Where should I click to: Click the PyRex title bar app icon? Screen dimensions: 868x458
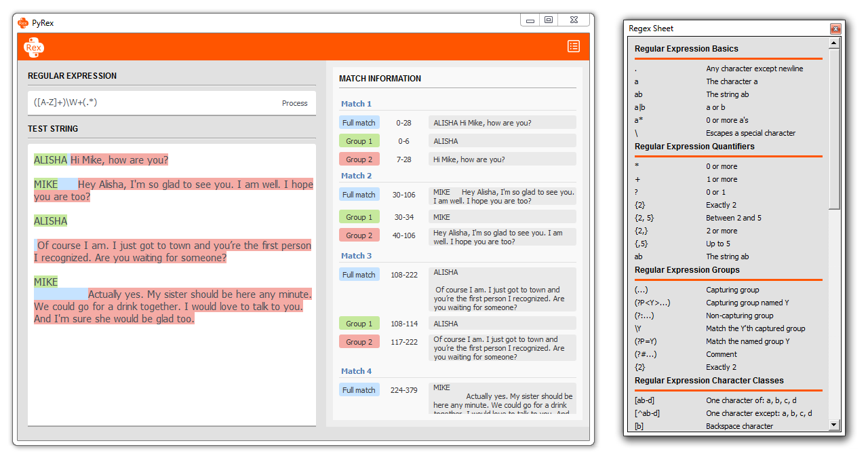[x=23, y=22]
